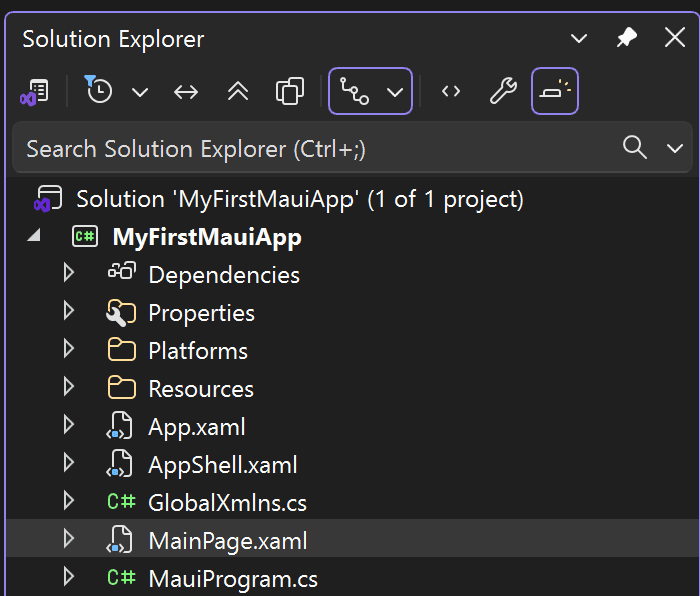The height and width of the screenshot is (596, 700).
Task: Expand the AppShell.xaml node
Action: click(69, 462)
